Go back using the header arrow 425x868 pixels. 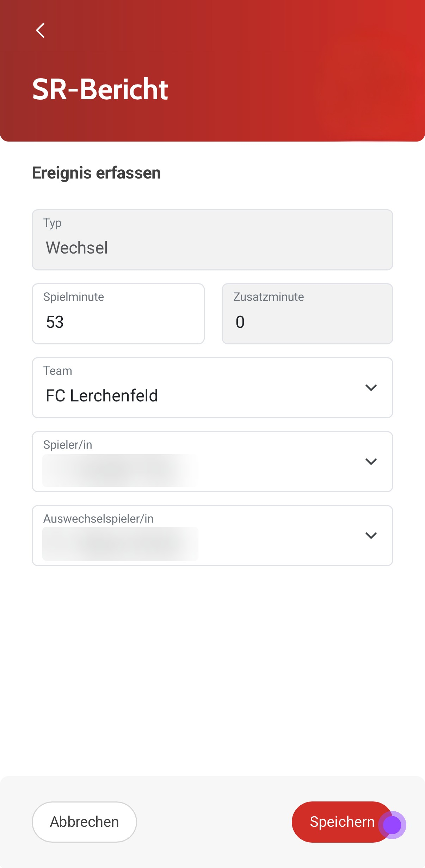pos(41,30)
